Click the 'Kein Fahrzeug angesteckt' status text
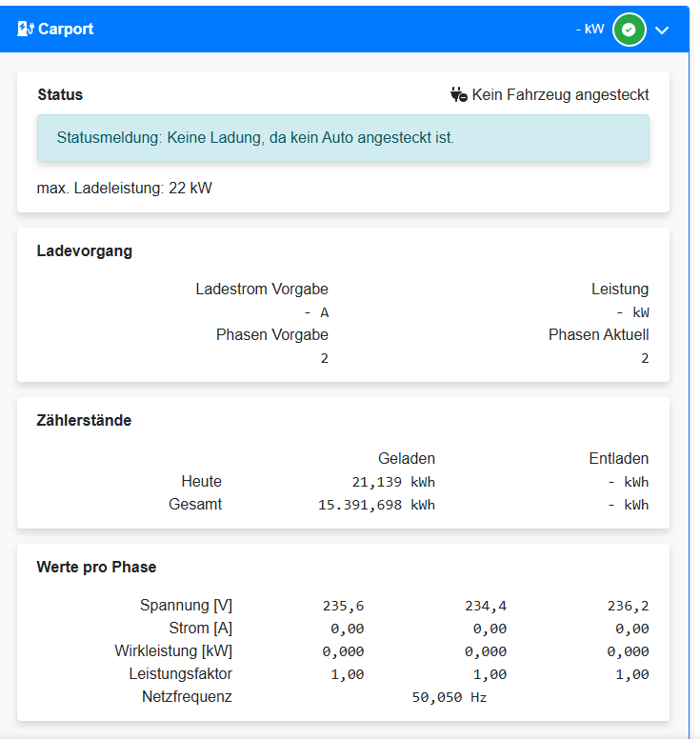Screen dimensions: 700x739 (560, 94)
